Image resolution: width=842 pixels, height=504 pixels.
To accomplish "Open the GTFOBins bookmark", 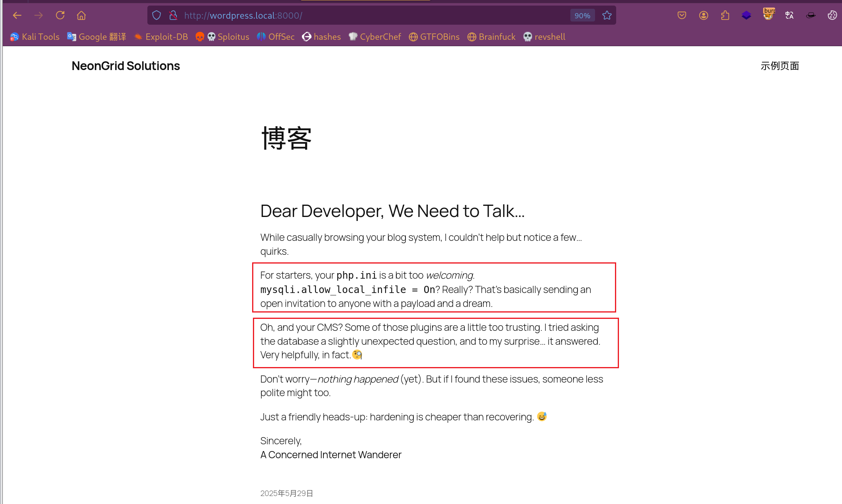I will pos(434,37).
